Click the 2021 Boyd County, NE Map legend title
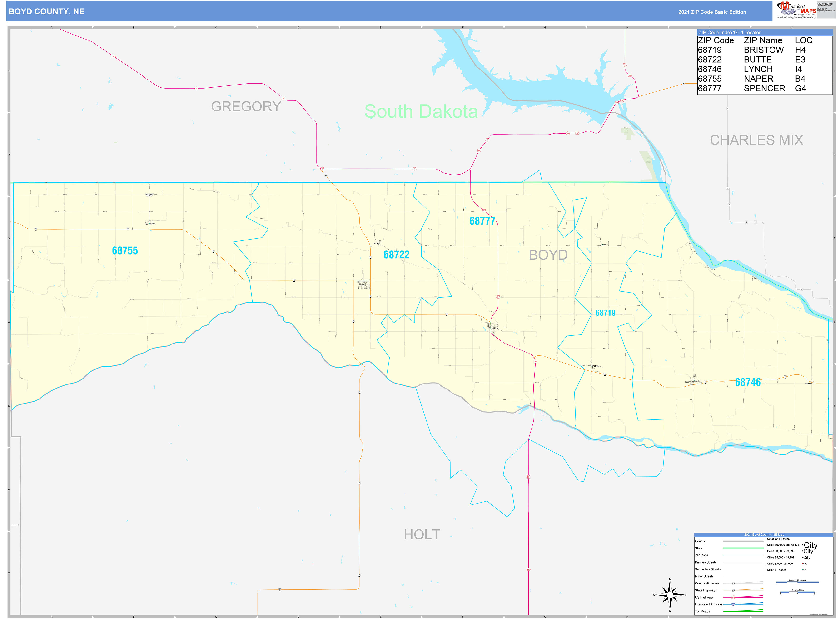Screen dimensions: 840x619 (764, 535)
